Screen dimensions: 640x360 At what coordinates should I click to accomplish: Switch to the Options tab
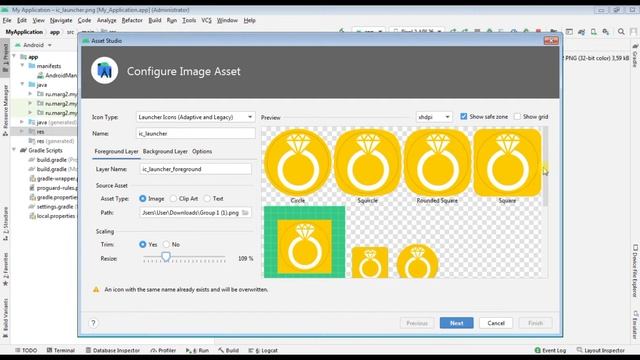[202, 151]
